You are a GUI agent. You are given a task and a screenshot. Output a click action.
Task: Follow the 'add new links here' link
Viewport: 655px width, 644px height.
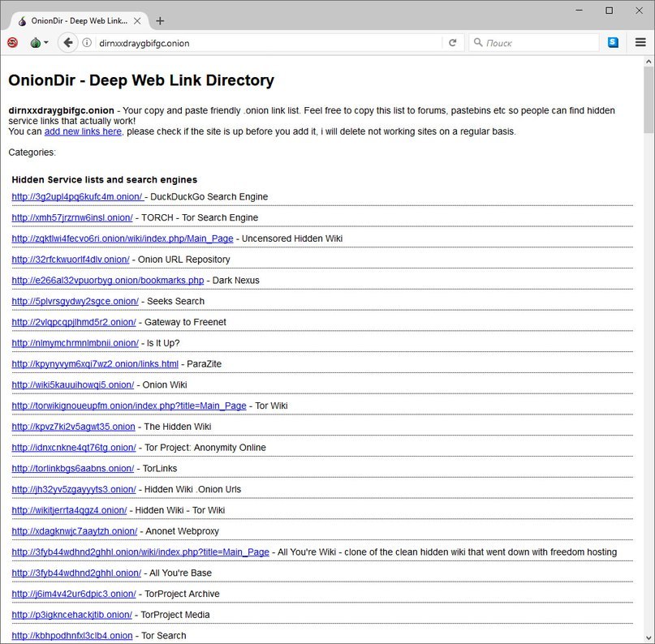coord(83,131)
